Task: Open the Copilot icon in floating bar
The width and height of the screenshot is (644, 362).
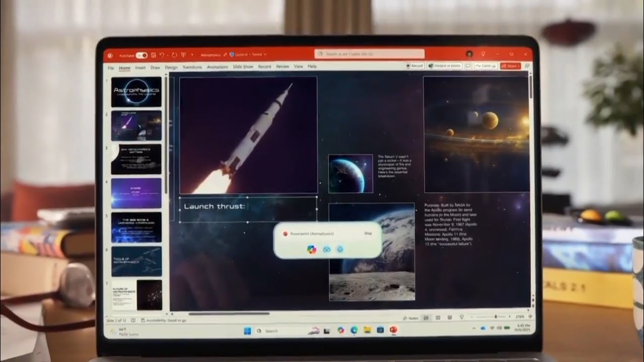Action: pyautogui.click(x=312, y=249)
